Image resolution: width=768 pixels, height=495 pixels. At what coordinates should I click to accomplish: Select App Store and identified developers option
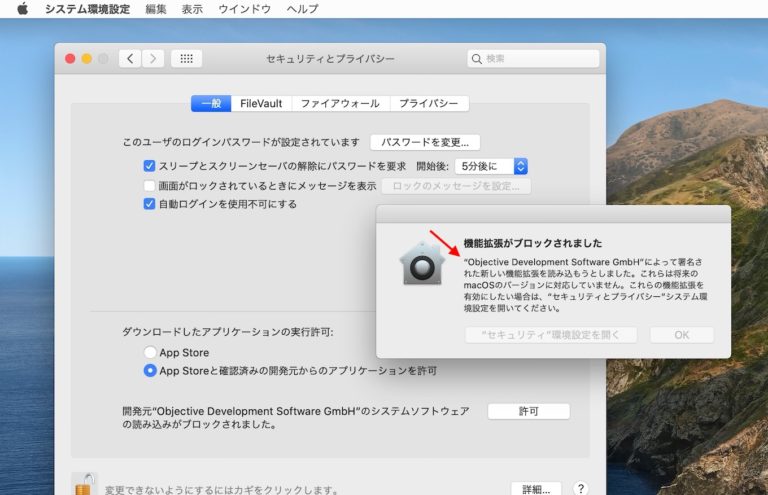(x=150, y=370)
